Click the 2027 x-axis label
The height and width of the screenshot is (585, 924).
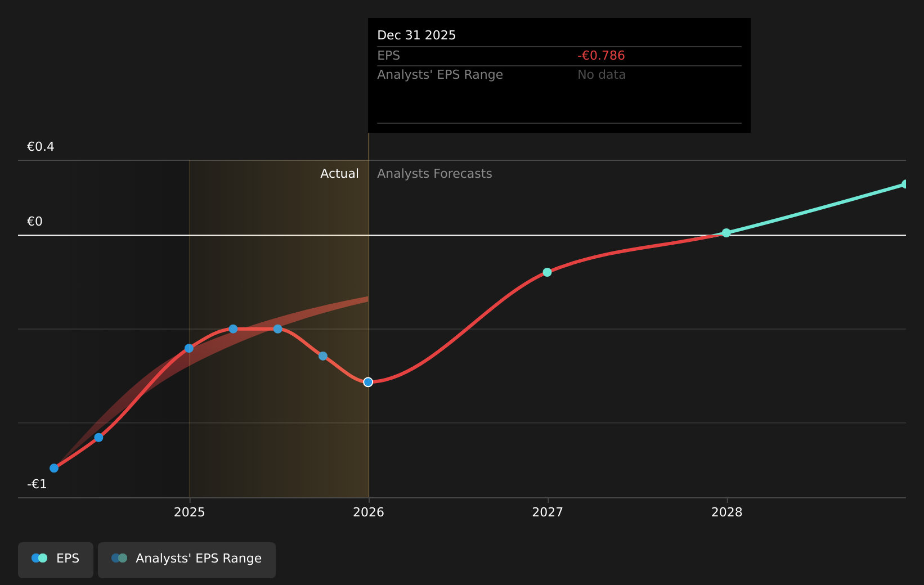point(548,512)
